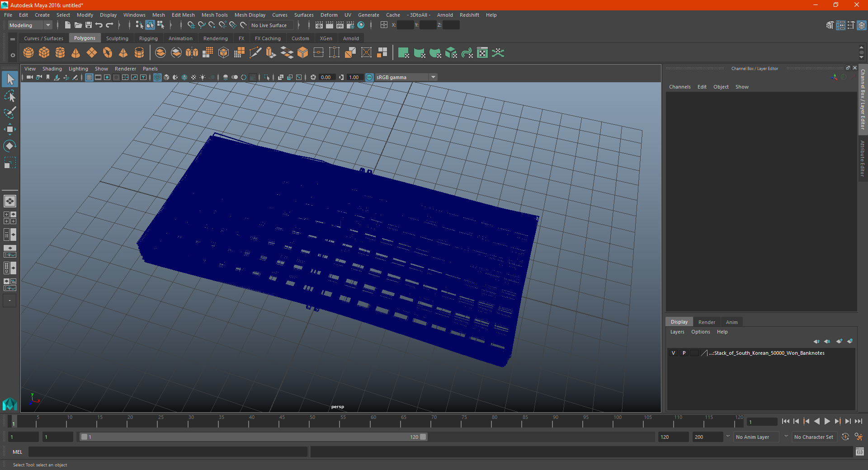Toggle color management ON button
This screenshot has width=868, height=470.
369,77
